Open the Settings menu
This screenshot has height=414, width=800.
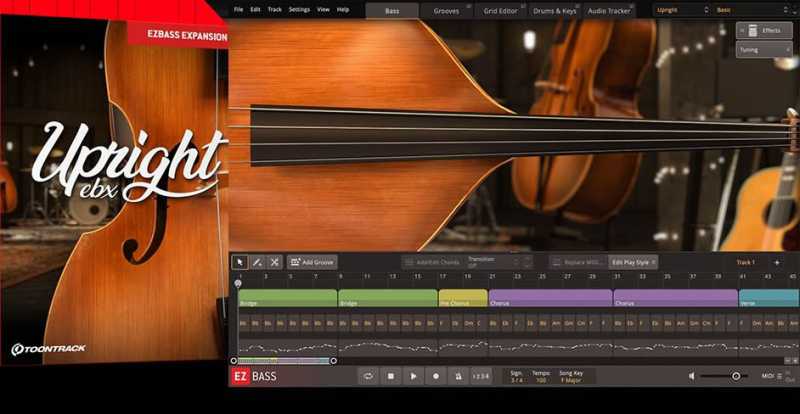pyautogui.click(x=299, y=10)
